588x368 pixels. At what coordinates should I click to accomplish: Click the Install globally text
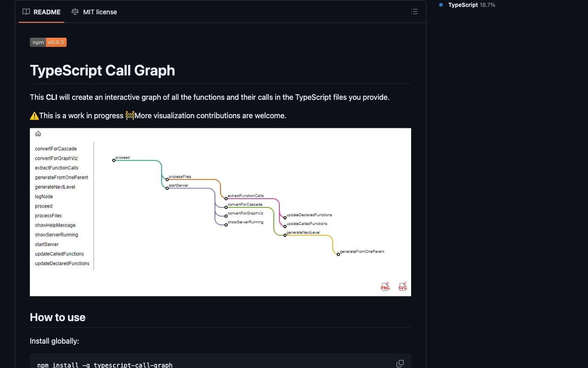pos(54,341)
